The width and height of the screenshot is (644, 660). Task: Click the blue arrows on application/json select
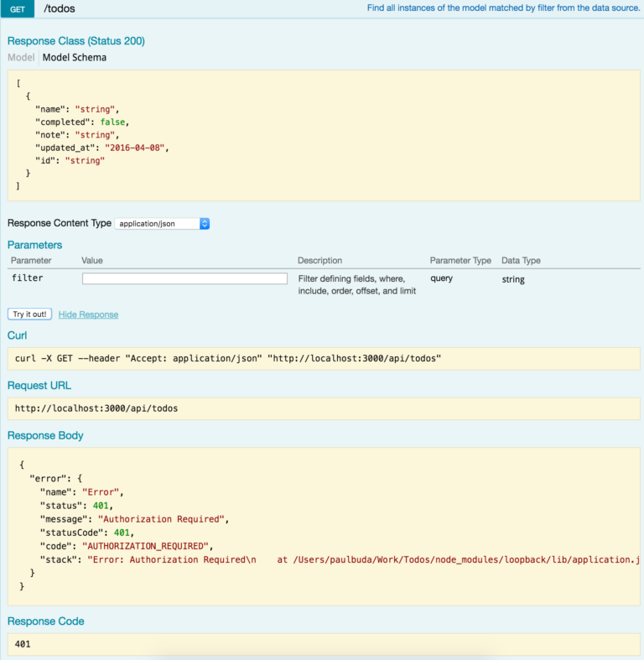(x=205, y=224)
